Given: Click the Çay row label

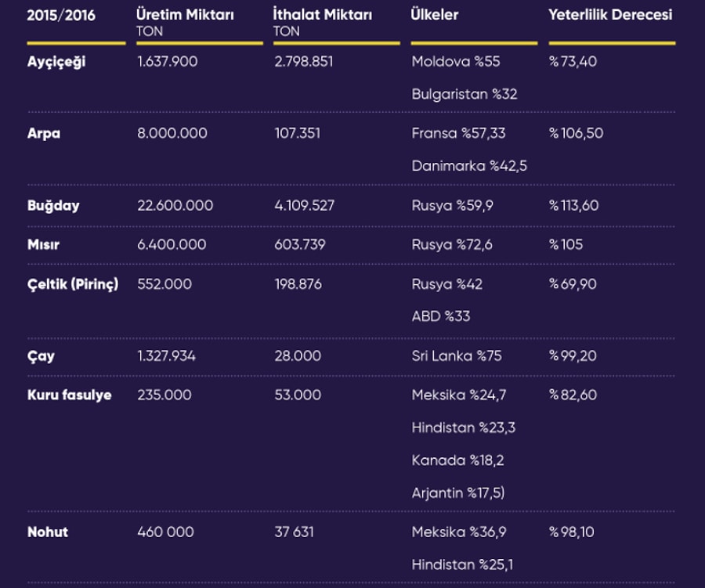Looking at the screenshot, I should tap(41, 356).
